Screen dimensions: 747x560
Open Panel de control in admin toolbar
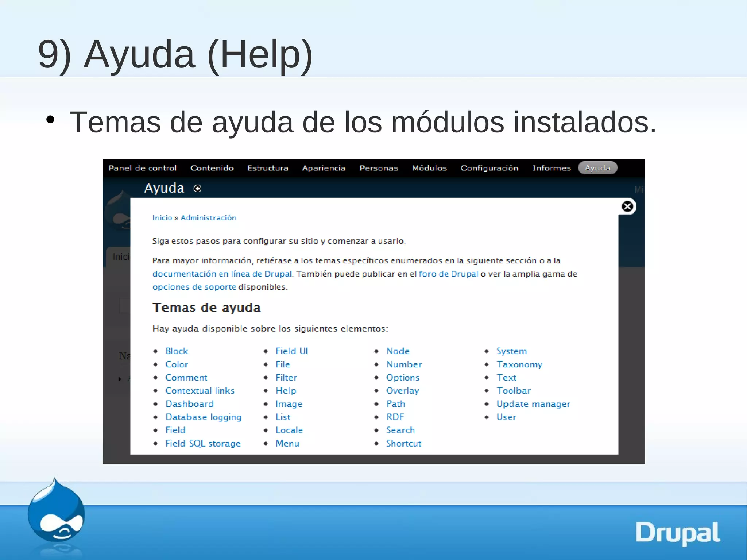[x=142, y=168]
